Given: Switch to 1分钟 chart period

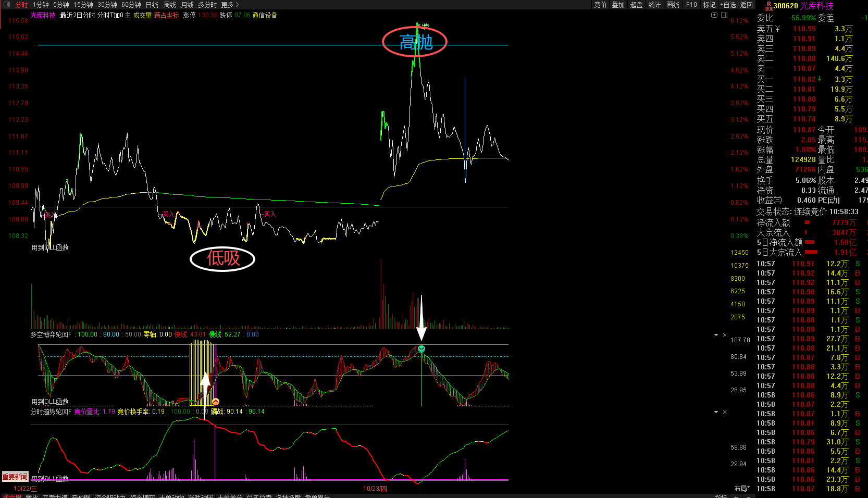Looking at the screenshot, I should click(41, 5).
